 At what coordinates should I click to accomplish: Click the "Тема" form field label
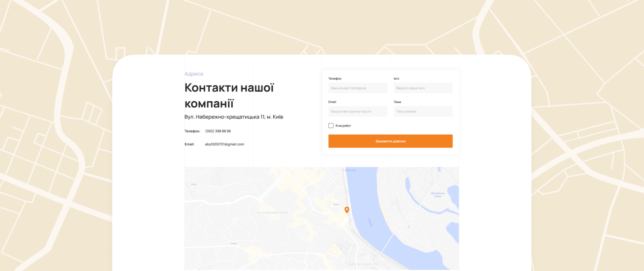[397, 102]
